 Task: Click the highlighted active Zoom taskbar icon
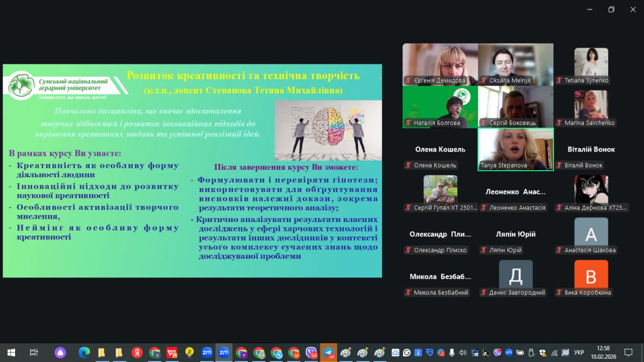[224, 352]
